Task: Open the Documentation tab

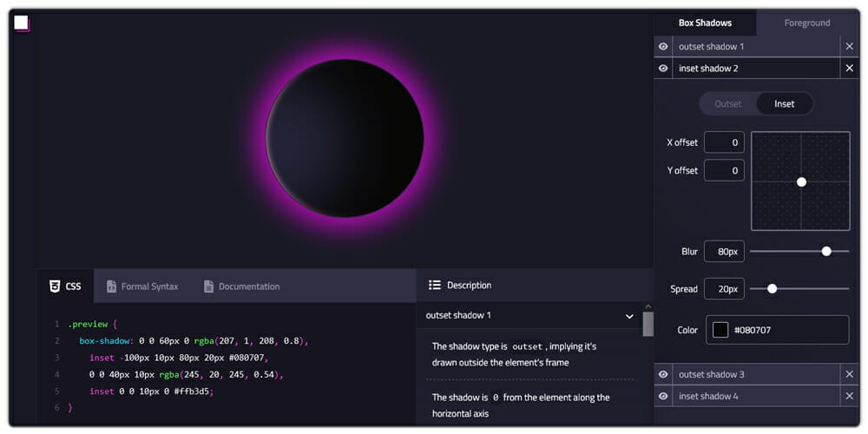Action: point(241,286)
